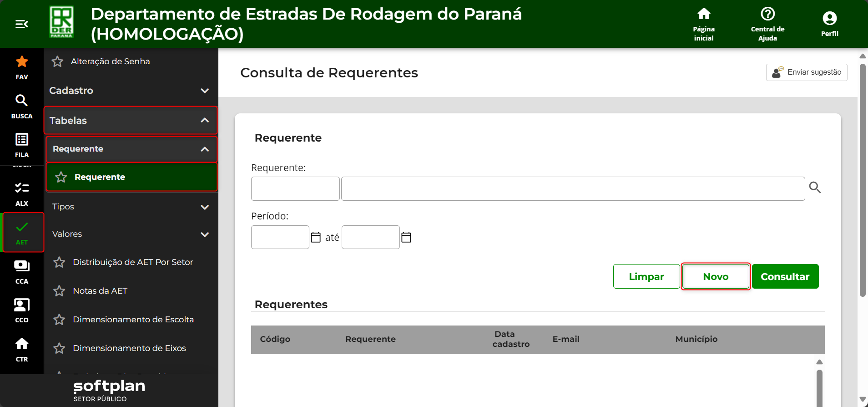Select the CCA module in sidebar
868x407 pixels.
(22, 272)
